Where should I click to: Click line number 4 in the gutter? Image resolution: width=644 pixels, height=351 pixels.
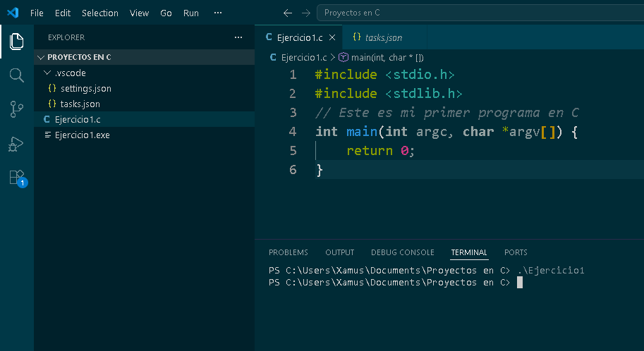pyautogui.click(x=293, y=131)
